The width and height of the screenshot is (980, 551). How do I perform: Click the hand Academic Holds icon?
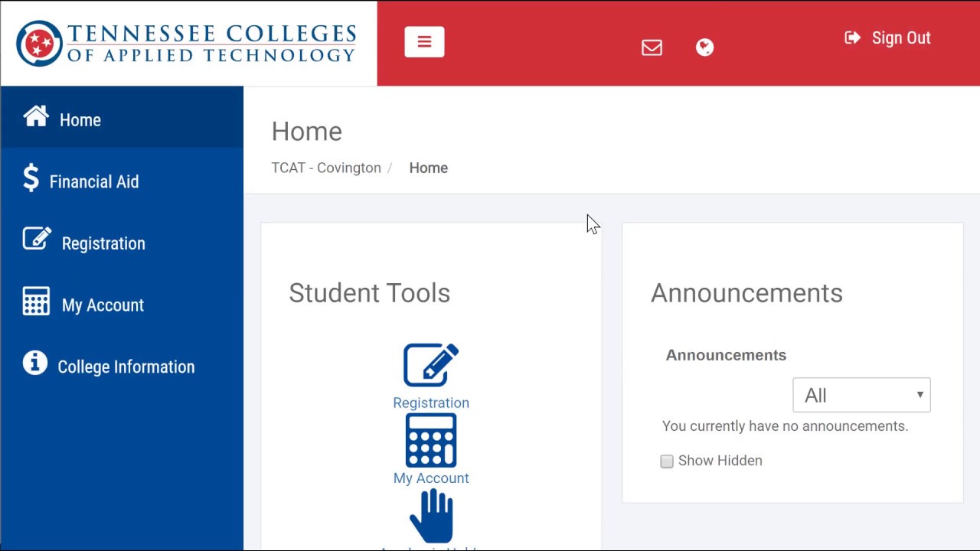[432, 516]
